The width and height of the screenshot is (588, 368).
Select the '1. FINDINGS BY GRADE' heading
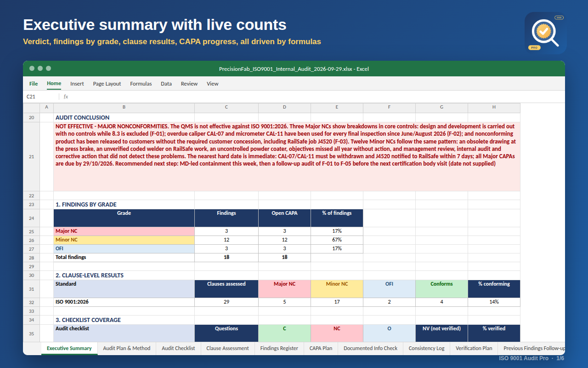124,204
